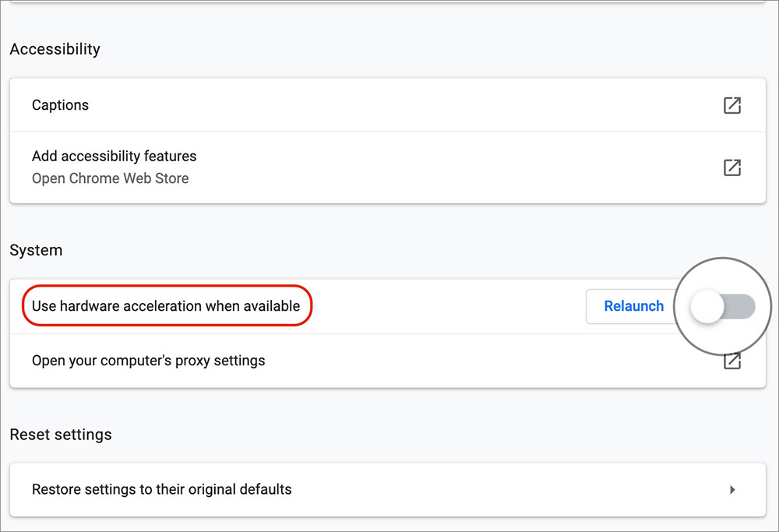Select the System section heading
Viewport: 779px width, 532px height.
tap(36, 250)
